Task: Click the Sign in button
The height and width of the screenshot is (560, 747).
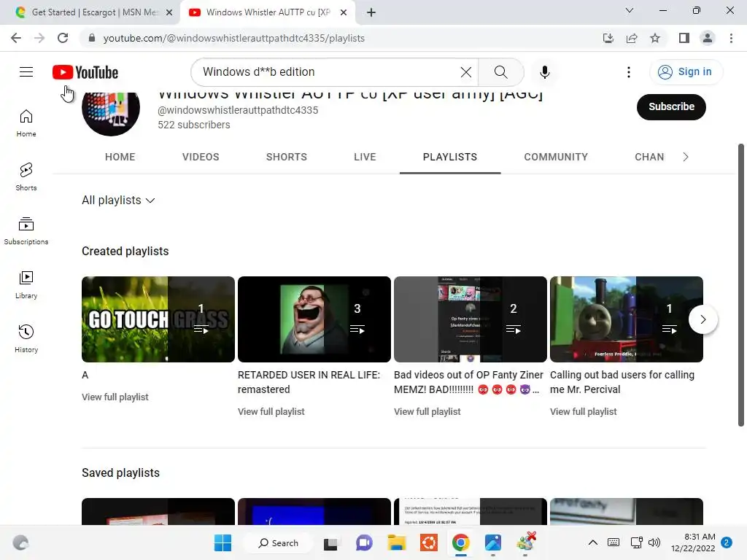Action: click(x=686, y=72)
